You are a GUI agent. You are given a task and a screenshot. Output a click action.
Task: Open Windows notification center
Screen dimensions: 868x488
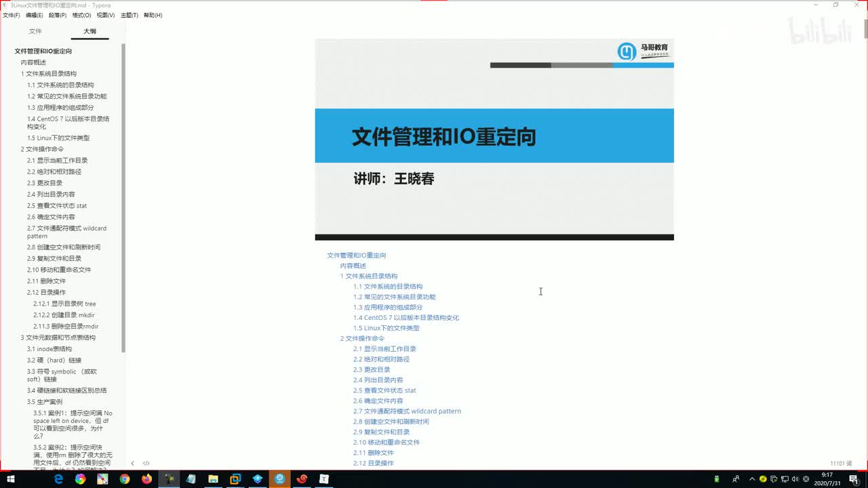click(854, 479)
